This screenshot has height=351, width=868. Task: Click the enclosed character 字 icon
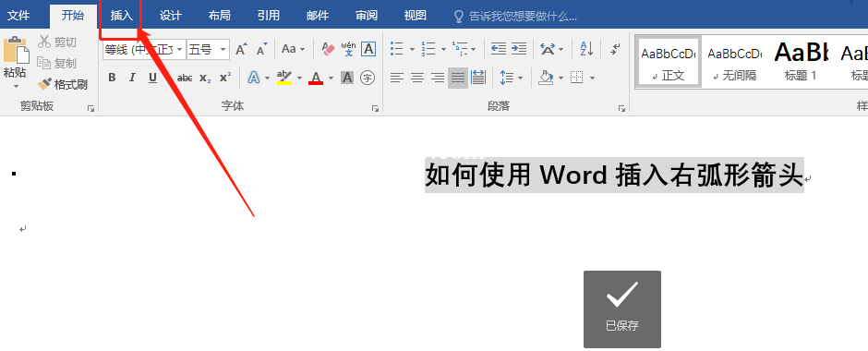click(x=367, y=78)
